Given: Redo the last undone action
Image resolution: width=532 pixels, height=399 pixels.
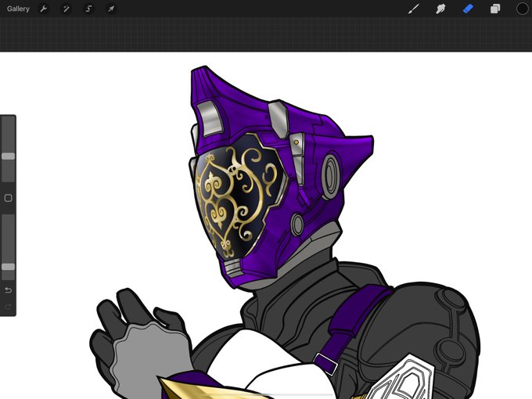Looking at the screenshot, I should (x=8, y=307).
